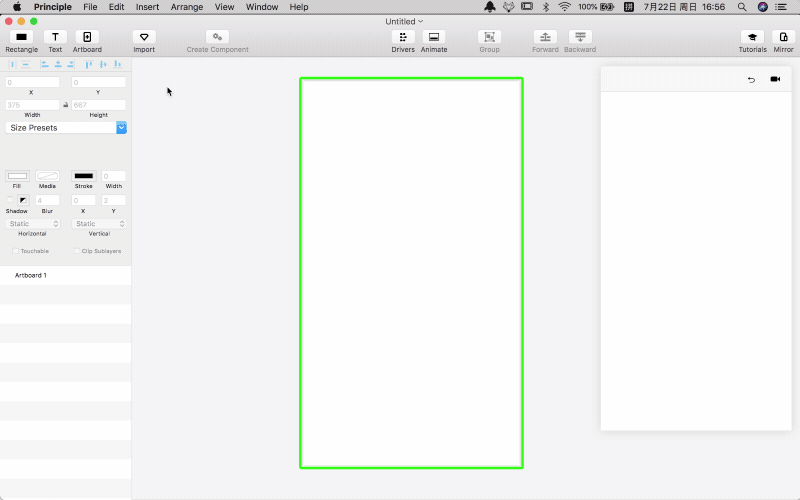Open Tutorials from the toolbar
This screenshot has height=500, width=800.
click(x=752, y=37)
